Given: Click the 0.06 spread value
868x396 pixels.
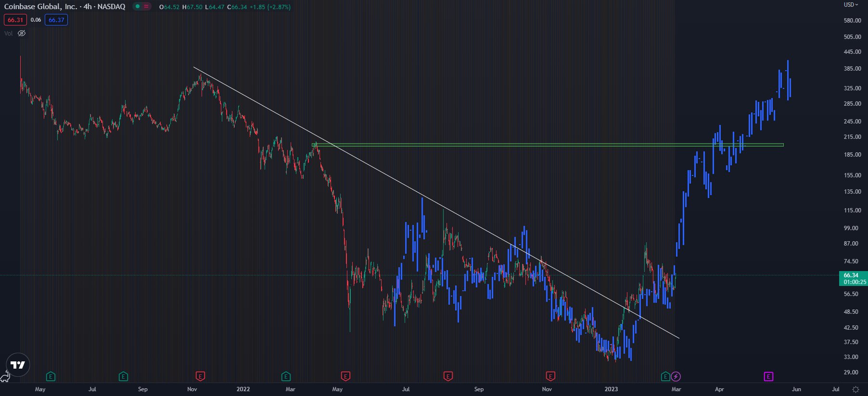Looking at the screenshot, I should [x=36, y=20].
